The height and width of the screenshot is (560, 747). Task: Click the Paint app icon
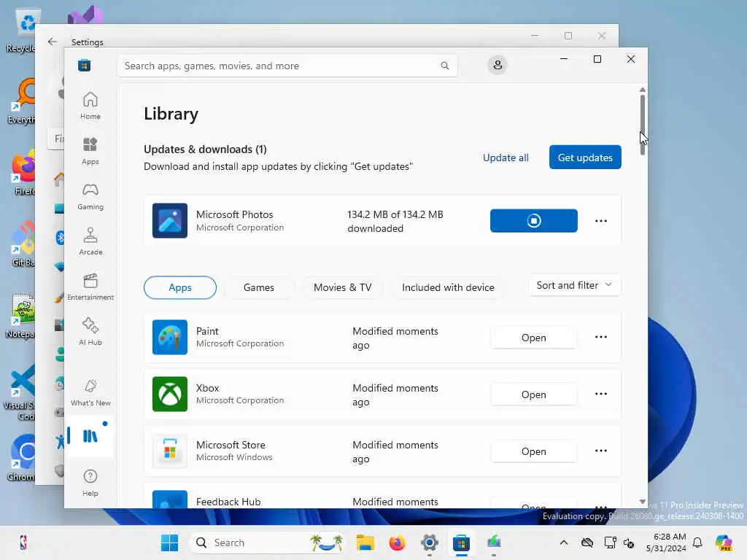coord(169,337)
